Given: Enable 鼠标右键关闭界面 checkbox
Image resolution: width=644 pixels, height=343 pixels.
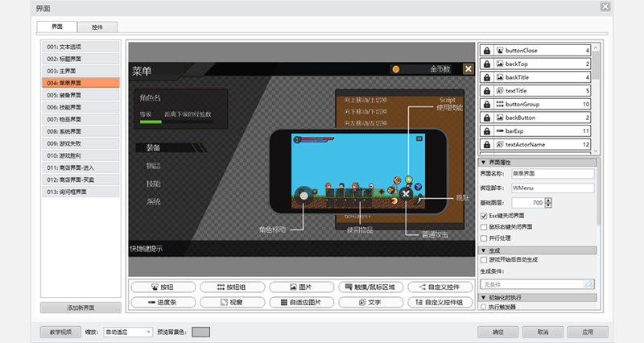Looking at the screenshot, I should [483, 227].
